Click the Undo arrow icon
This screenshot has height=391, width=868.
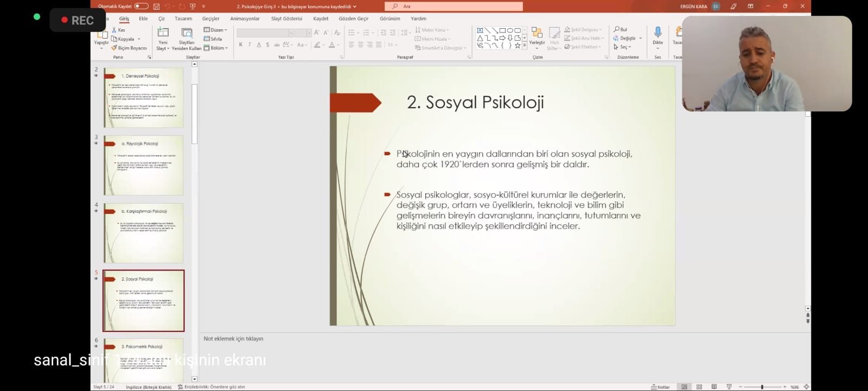point(167,7)
